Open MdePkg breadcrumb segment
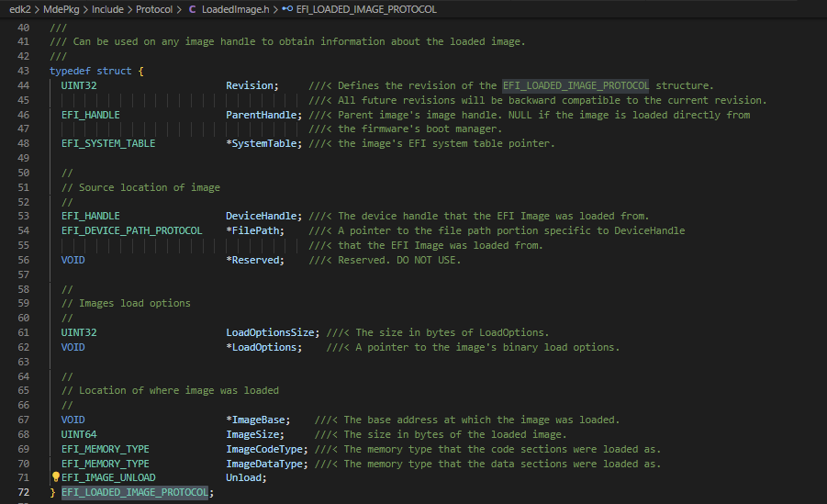This screenshot has height=504, width=827. coord(61,9)
